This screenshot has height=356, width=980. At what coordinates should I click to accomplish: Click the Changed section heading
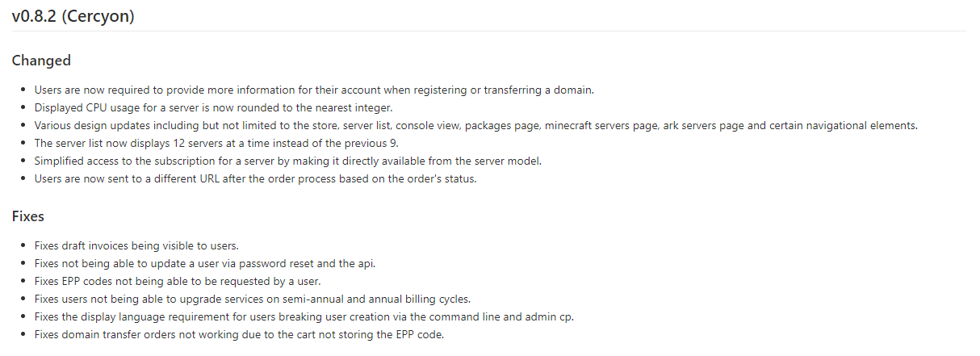[41, 61]
